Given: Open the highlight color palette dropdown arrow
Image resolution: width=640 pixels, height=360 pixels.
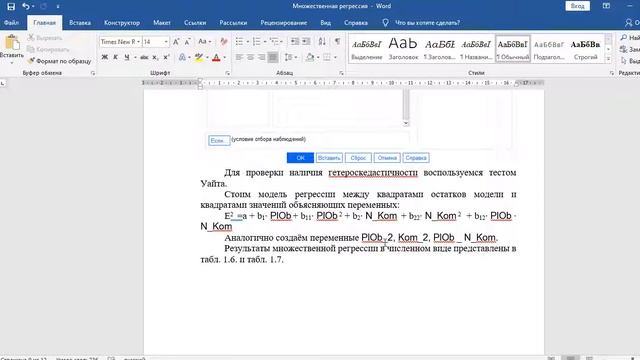Looking at the screenshot, I should (x=207, y=58).
